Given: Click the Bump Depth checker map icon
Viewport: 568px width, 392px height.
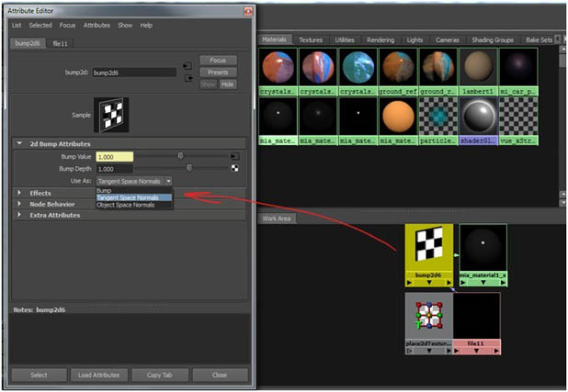Looking at the screenshot, I should (235, 168).
